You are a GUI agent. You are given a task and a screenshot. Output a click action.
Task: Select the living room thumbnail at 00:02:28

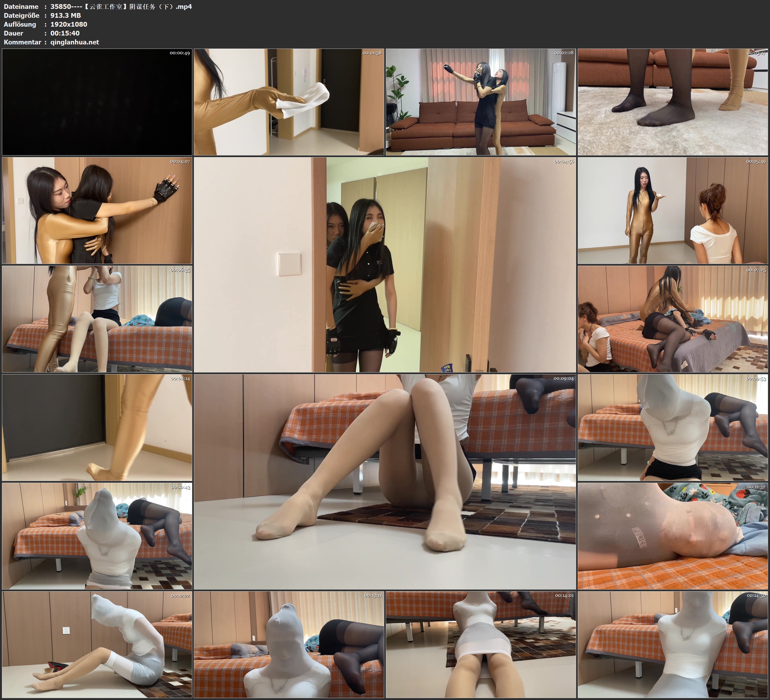pos(480,102)
